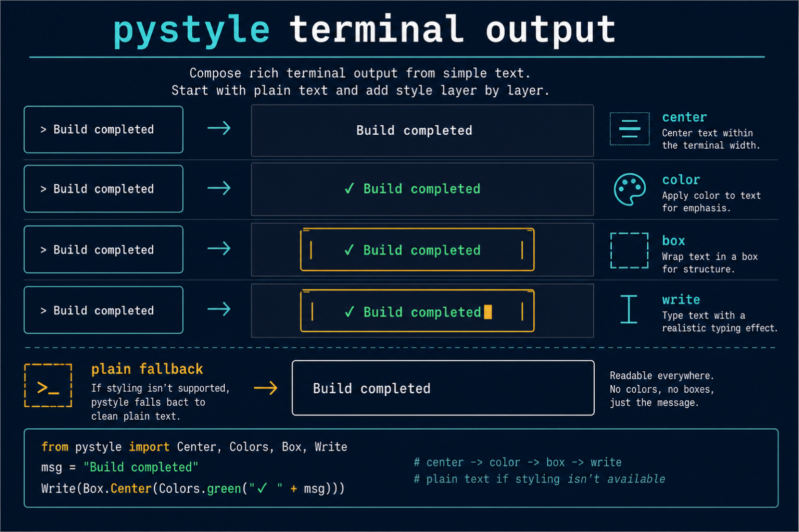Click the input box in the color row
The height and width of the screenshot is (532, 799).
(x=103, y=189)
